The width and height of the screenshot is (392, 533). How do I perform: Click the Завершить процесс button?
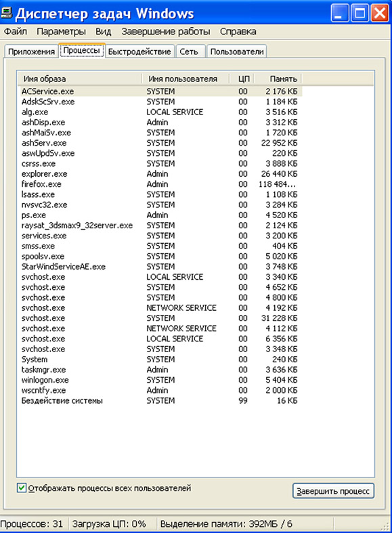pyautogui.click(x=333, y=491)
